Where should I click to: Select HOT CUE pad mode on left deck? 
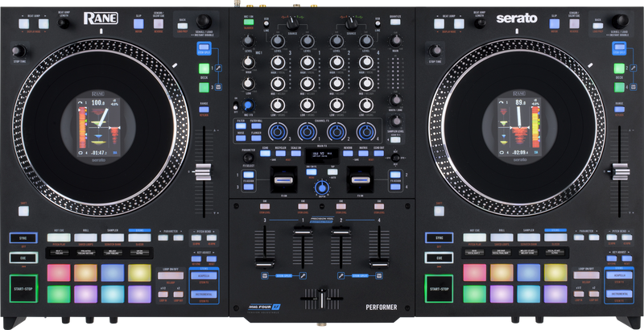[59, 237]
